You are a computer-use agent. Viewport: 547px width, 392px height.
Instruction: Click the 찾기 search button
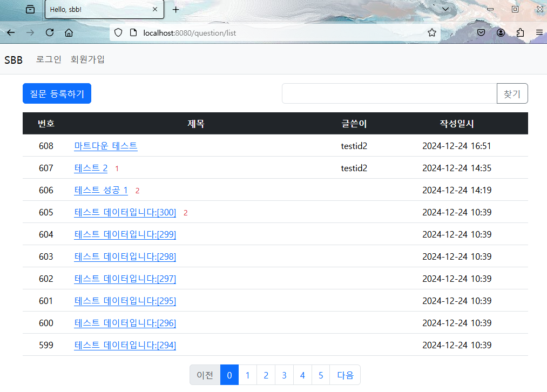tap(512, 93)
